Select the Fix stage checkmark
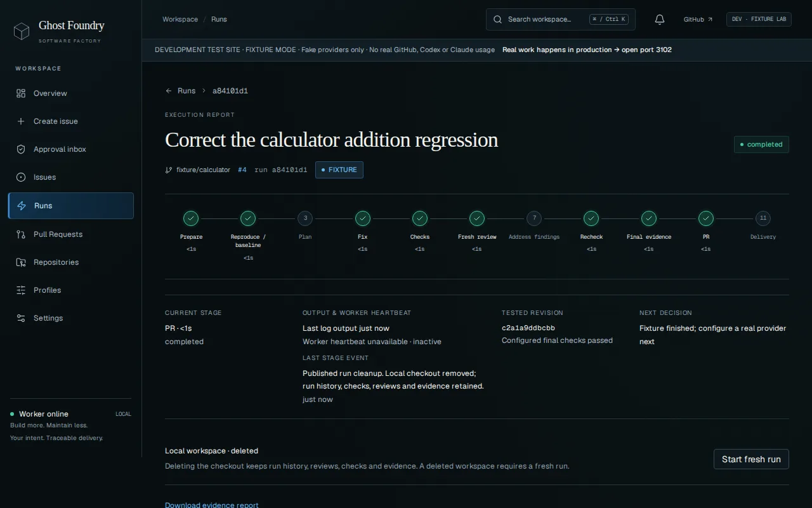 [x=363, y=218]
